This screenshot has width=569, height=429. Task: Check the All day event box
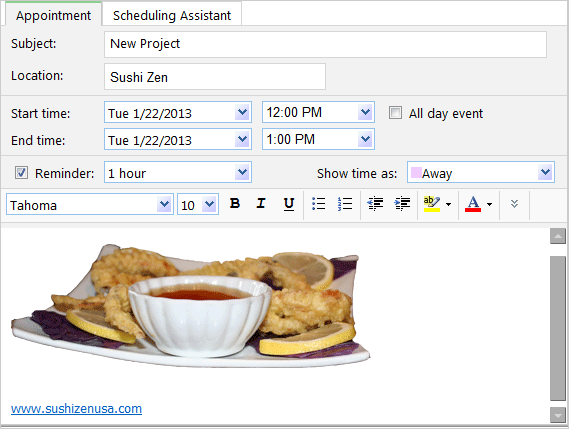tap(395, 113)
